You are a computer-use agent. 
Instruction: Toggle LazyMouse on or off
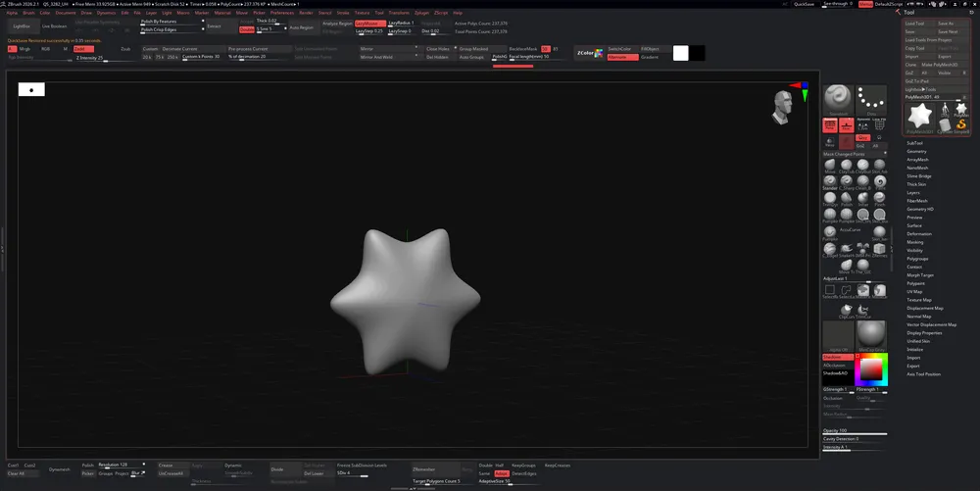click(x=370, y=24)
